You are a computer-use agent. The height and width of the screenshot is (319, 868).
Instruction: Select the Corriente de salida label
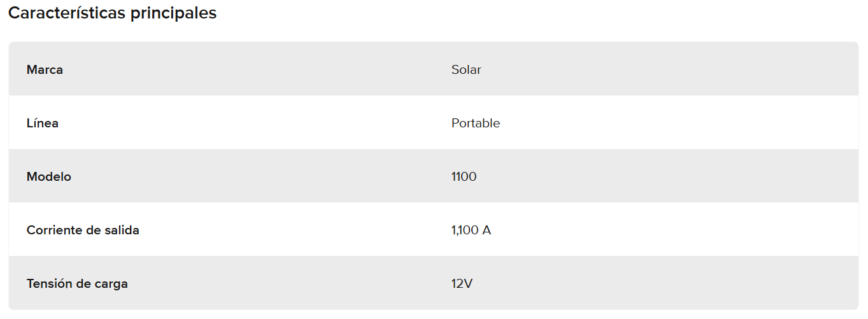[x=83, y=230]
